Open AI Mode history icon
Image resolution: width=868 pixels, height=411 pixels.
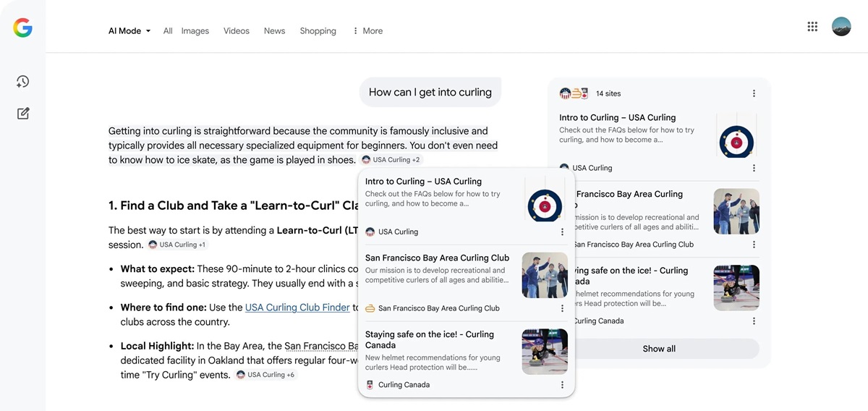click(23, 82)
